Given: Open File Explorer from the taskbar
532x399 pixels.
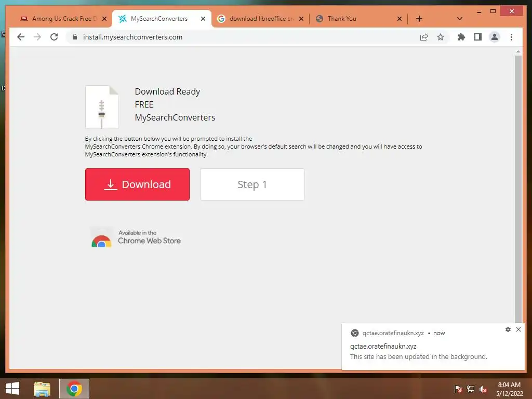Looking at the screenshot, I should (42, 389).
